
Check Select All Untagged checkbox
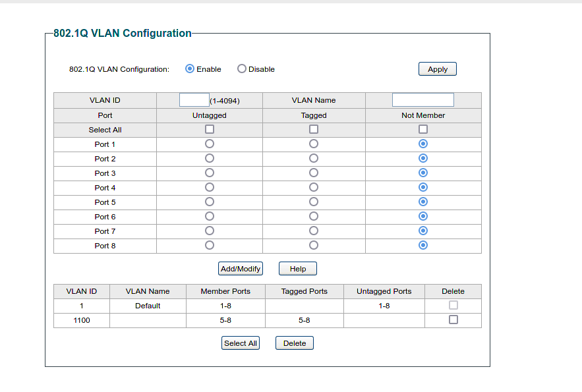[x=210, y=130]
